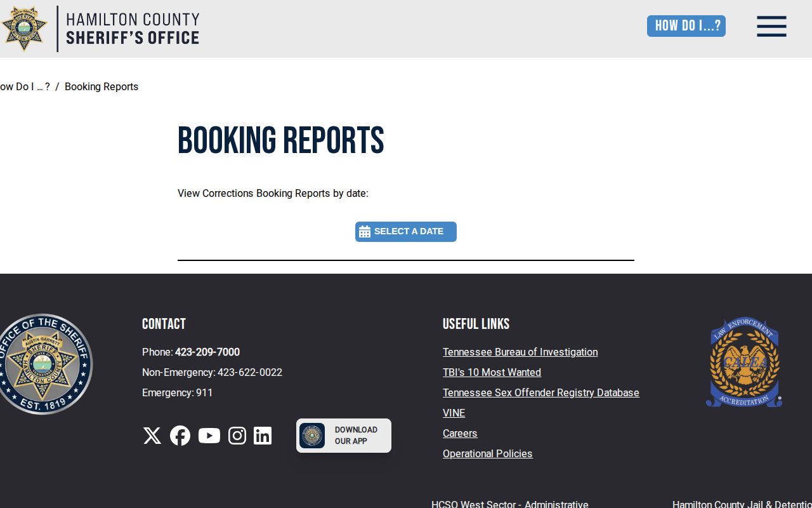Click the Hamilton County Sheriff star badge logo
The image size is (812, 508).
[x=24, y=29]
